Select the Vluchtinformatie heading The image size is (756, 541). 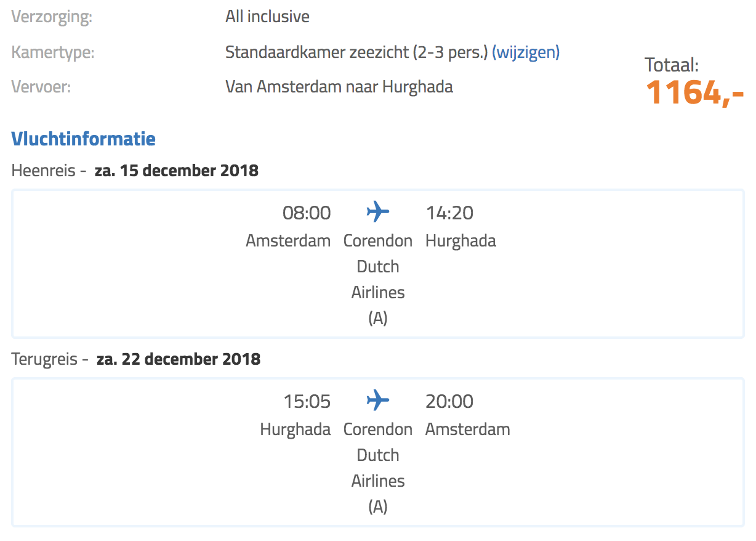83,139
